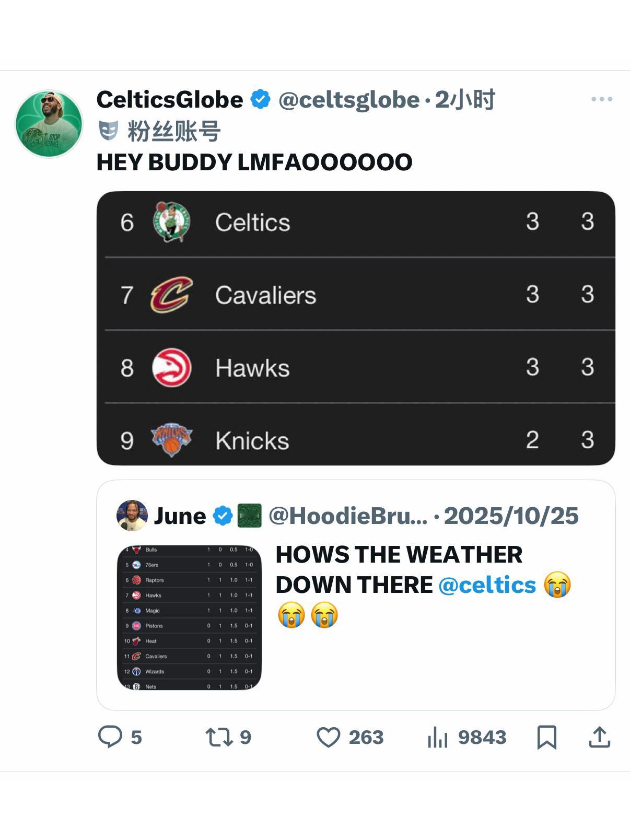
Task: Open CelticsGlobe profile avatar
Action: click(x=49, y=124)
